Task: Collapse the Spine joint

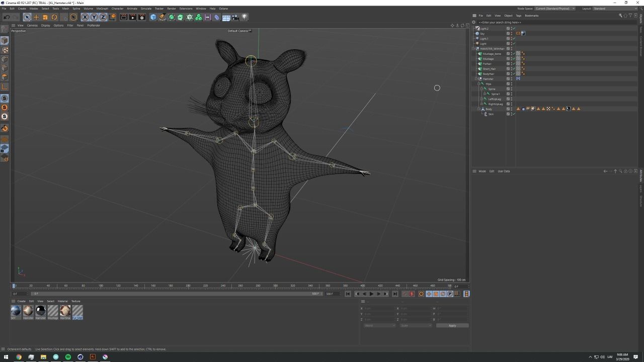Action: tap(481, 89)
